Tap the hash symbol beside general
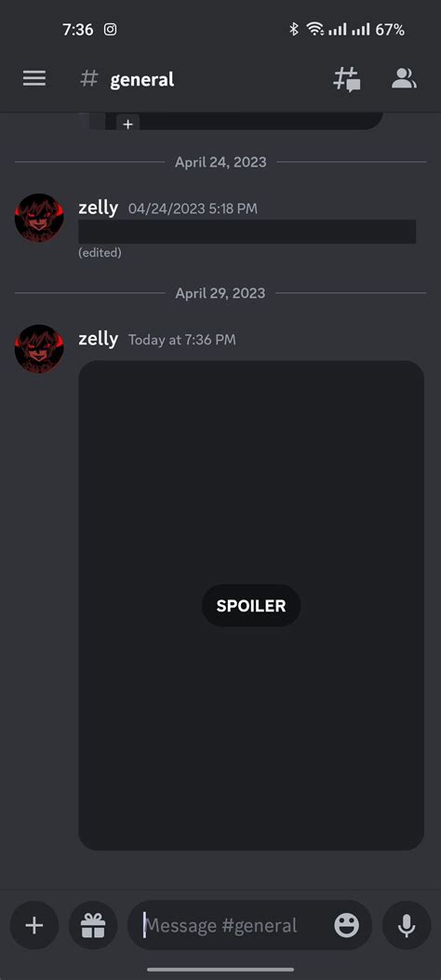 point(89,79)
